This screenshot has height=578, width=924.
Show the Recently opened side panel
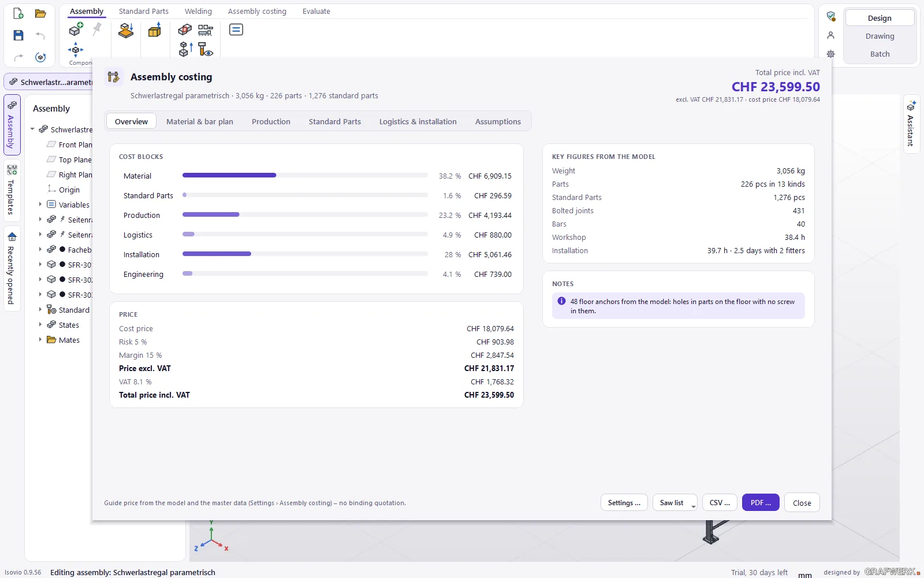(12, 268)
